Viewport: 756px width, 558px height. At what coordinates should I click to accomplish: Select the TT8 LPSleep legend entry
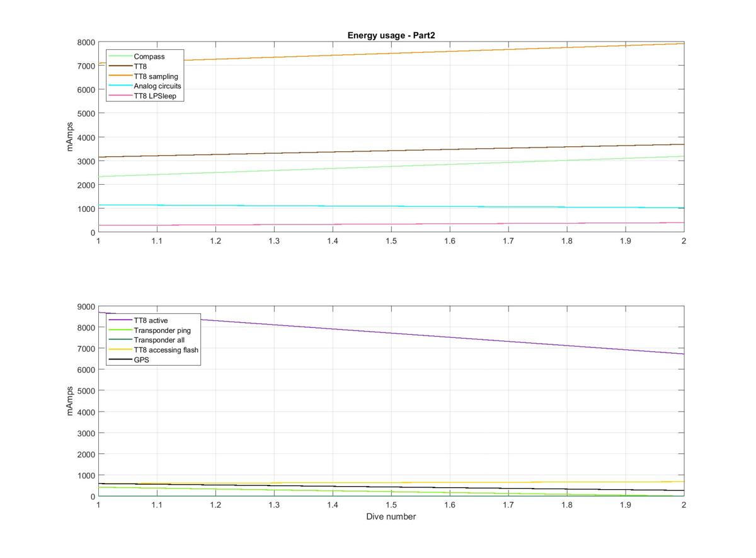point(143,96)
